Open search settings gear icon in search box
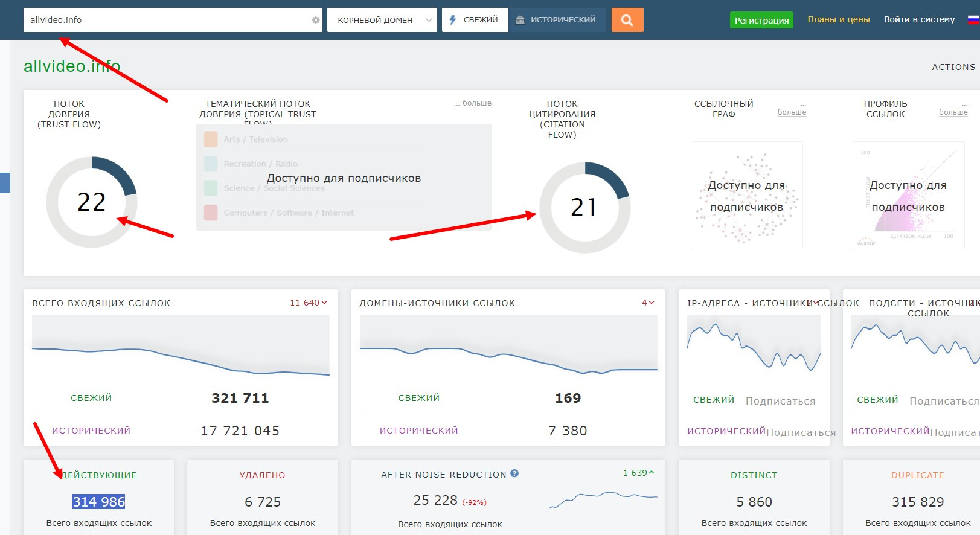 click(315, 20)
